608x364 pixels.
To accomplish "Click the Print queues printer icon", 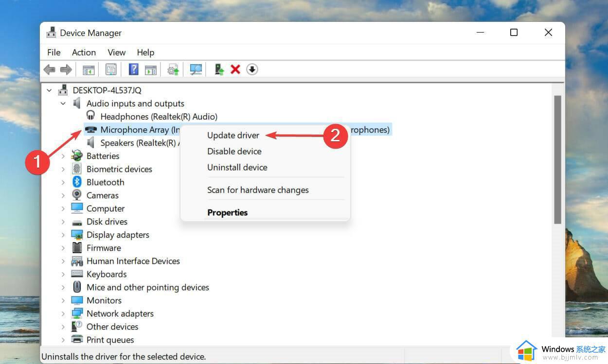I will pyautogui.click(x=77, y=339).
